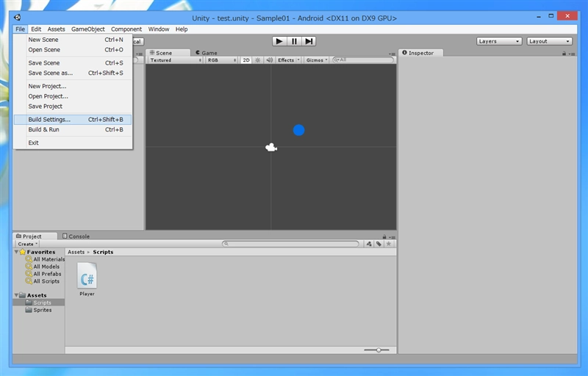Select the Project tab
Image resolution: width=588 pixels, height=376 pixels.
tap(35, 236)
